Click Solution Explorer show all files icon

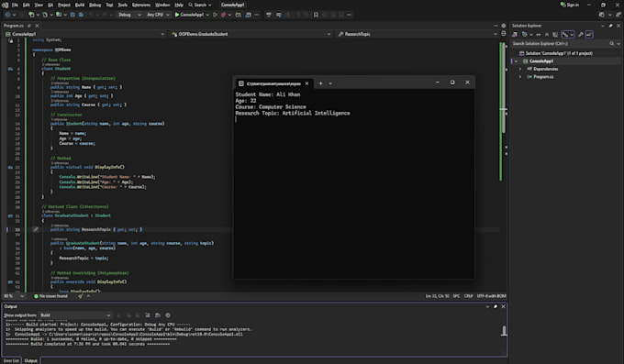(555, 35)
